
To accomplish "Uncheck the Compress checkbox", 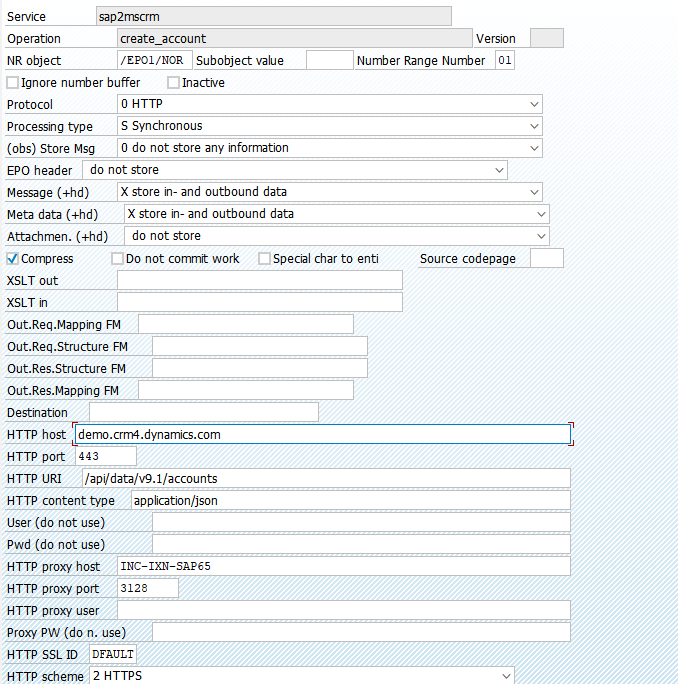I will tap(13, 259).
